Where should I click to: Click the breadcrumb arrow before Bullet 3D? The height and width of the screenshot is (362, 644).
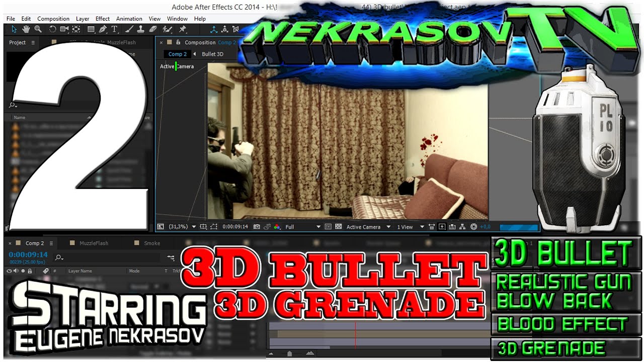click(x=195, y=54)
